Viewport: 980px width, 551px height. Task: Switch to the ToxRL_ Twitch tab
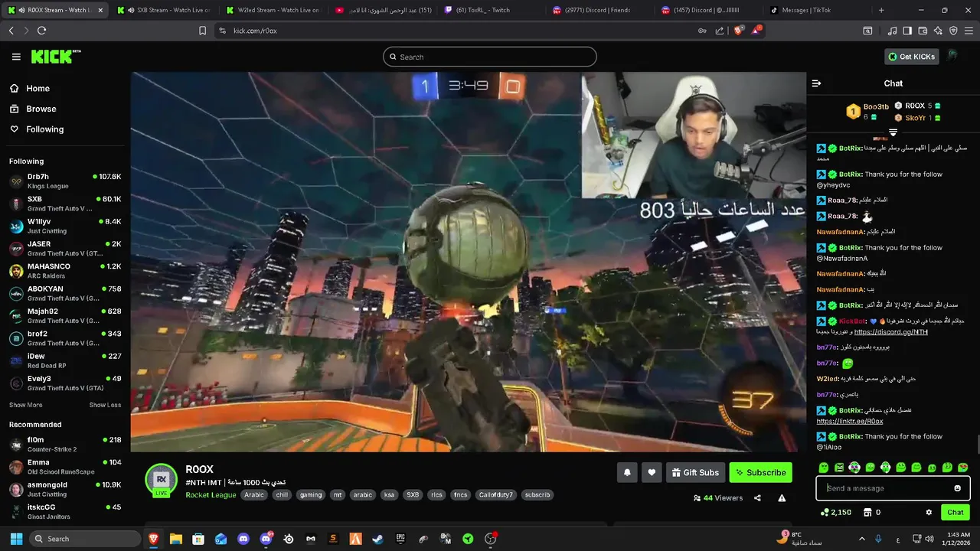click(x=492, y=10)
